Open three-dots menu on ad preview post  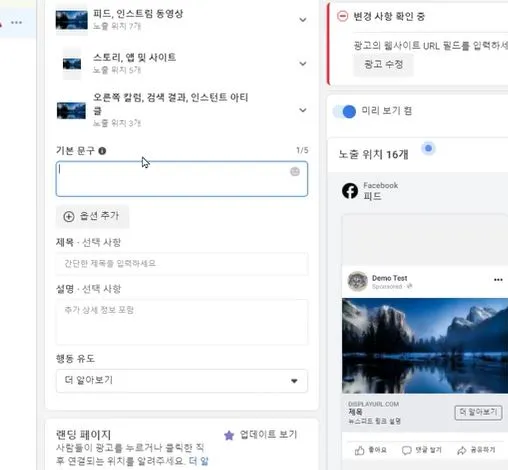[498, 280]
